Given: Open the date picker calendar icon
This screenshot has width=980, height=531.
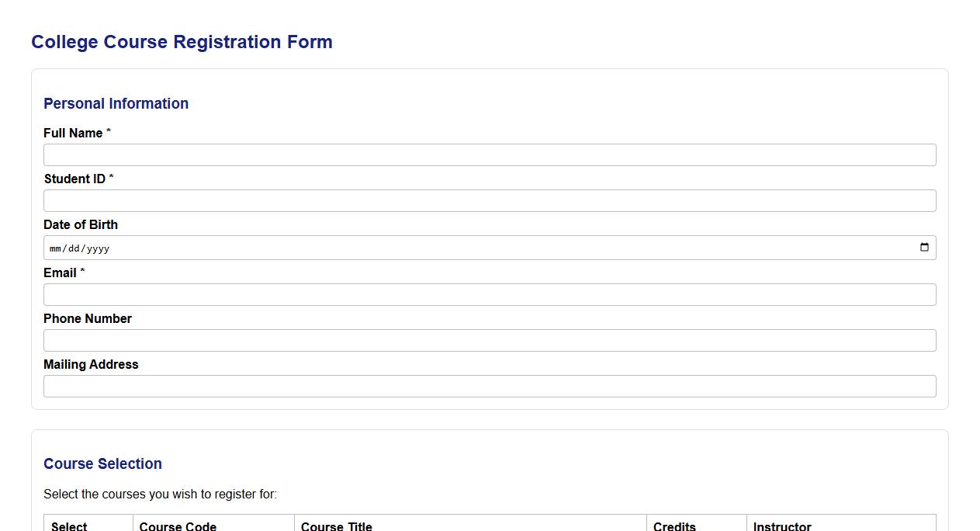Looking at the screenshot, I should [x=924, y=247].
